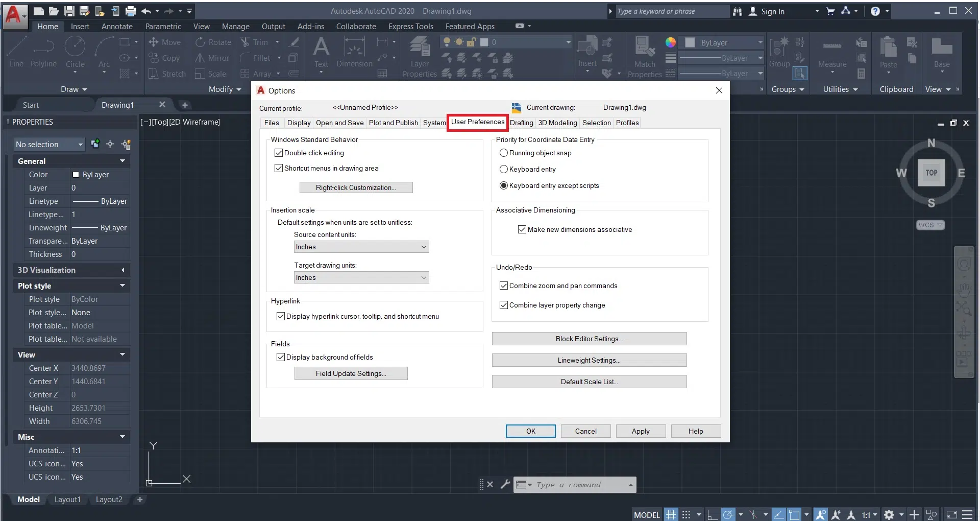The height and width of the screenshot is (521, 980).
Task: Open Target drawing units dropdown
Action: click(x=361, y=277)
